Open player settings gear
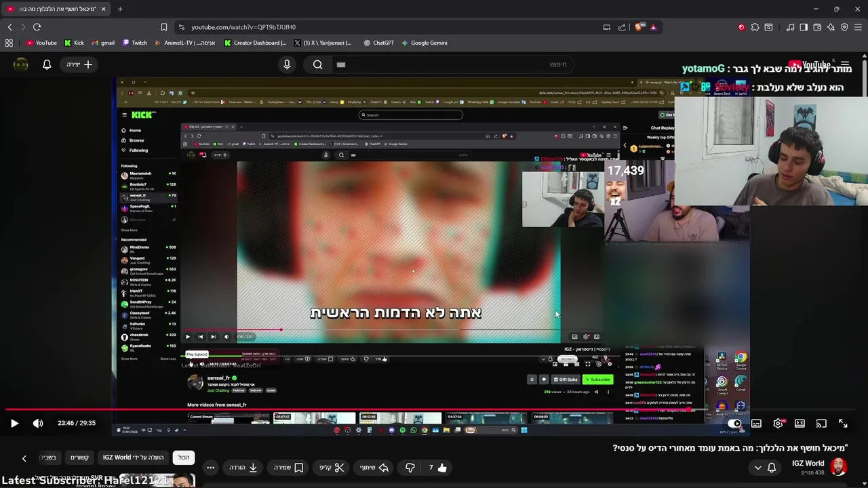The image size is (868, 488). point(778,424)
